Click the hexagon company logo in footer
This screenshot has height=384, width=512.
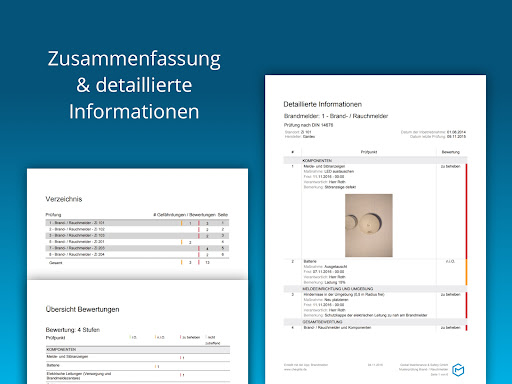[458, 370]
